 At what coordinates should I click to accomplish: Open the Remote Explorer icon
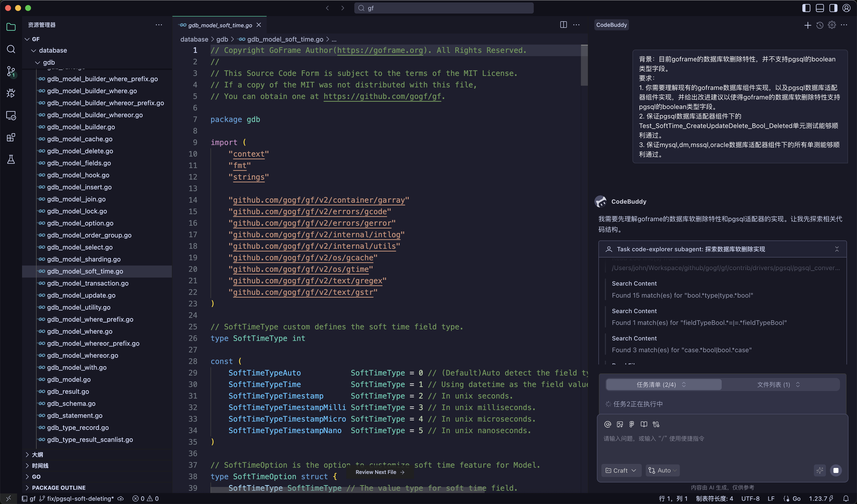(x=11, y=115)
